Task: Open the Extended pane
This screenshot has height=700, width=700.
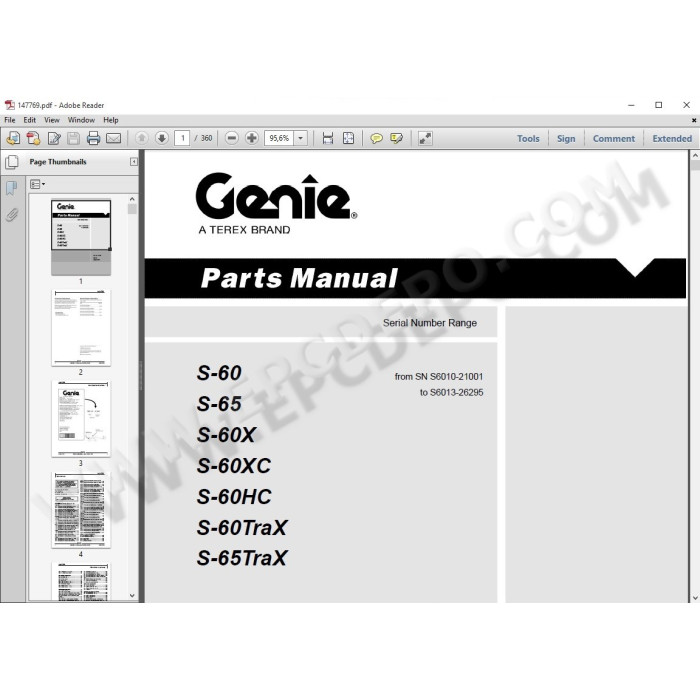Action: pyautogui.click(x=672, y=139)
